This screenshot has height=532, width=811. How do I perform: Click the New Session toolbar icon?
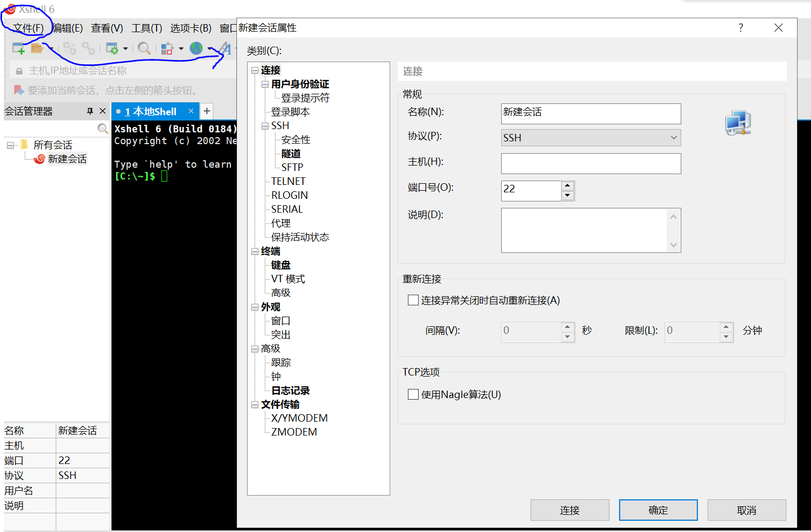click(18, 48)
